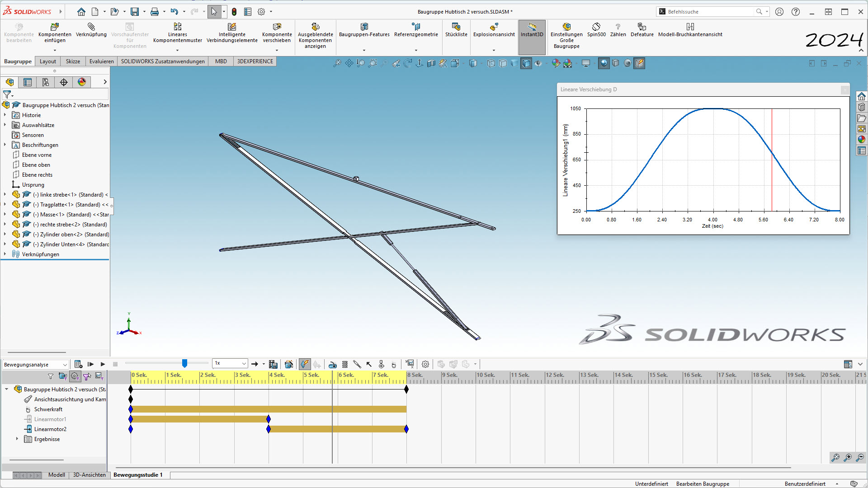The height and width of the screenshot is (488, 868).
Task: Click the motion playback time slider
Action: (x=184, y=363)
